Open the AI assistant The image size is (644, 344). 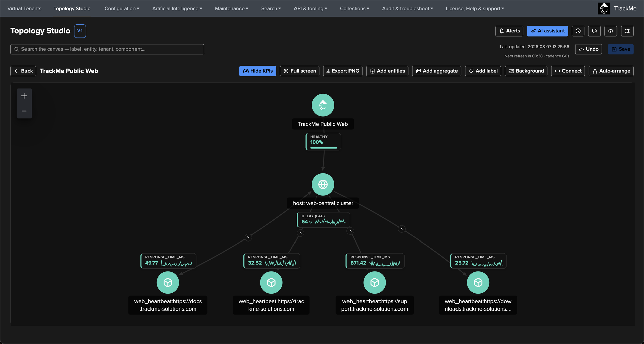pyautogui.click(x=547, y=31)
